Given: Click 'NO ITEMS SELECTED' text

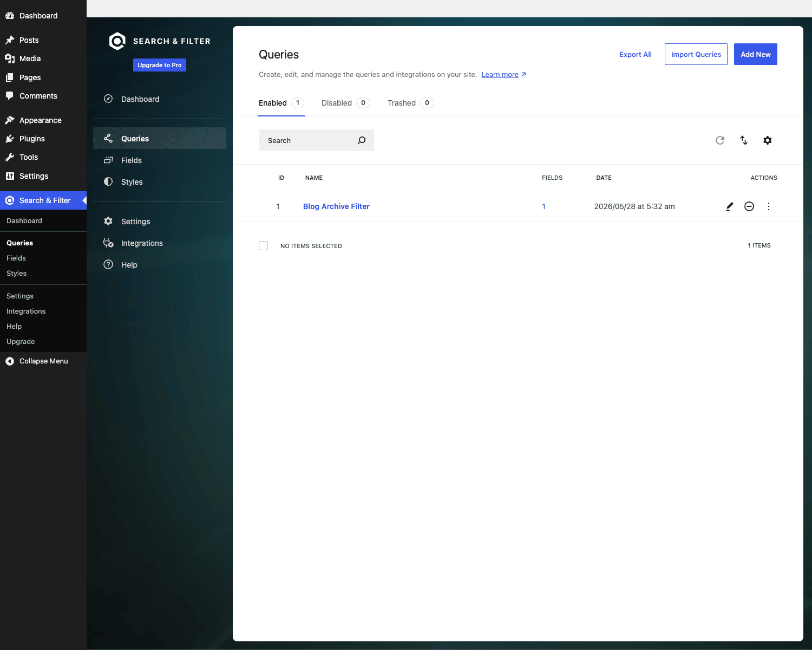Looking at the screenshot, I should 311,246.
